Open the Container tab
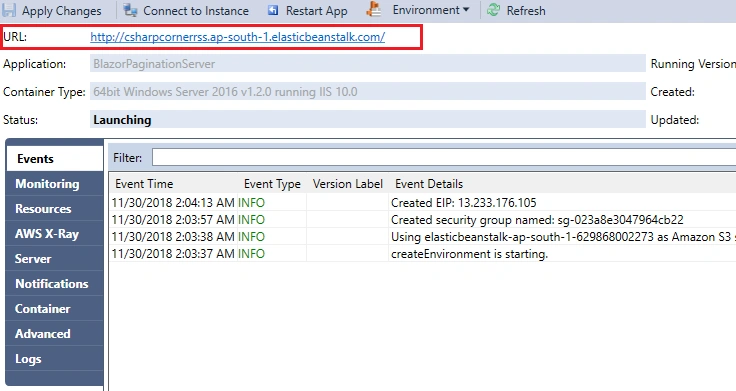Image resolution: width=736 pixels, height=391 pixels. (54, 308)
